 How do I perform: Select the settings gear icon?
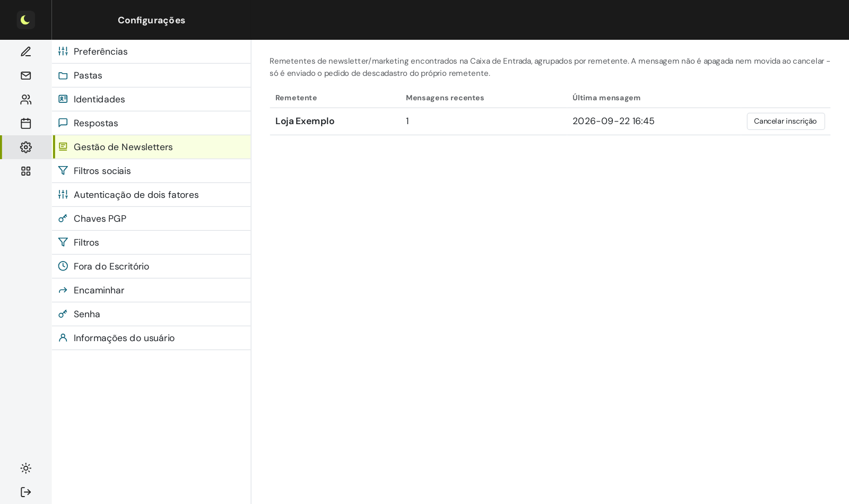(25, 147)
